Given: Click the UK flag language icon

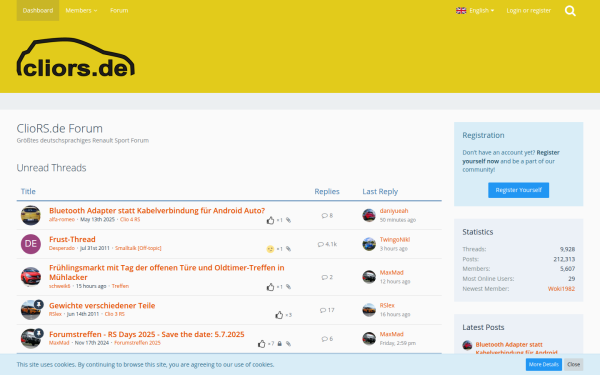Looking at the screenshot, I should [461, 10].
